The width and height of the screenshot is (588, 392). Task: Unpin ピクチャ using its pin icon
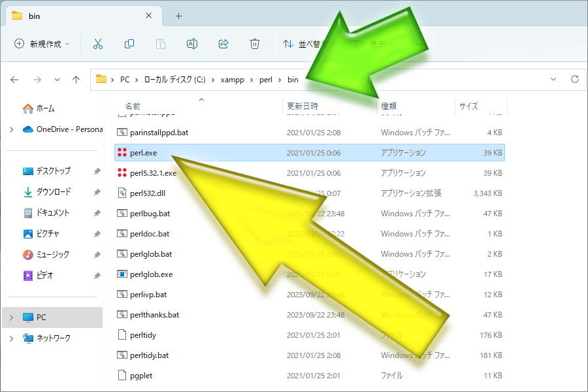pyautogui.click(x=97, y=234)
